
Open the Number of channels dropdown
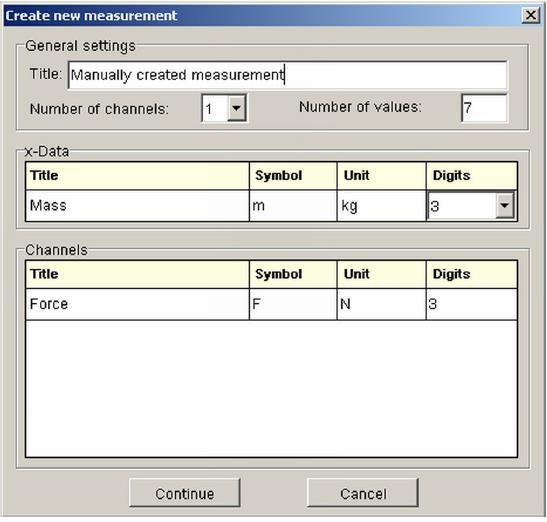pyautogui.click(x=237, y=108)
